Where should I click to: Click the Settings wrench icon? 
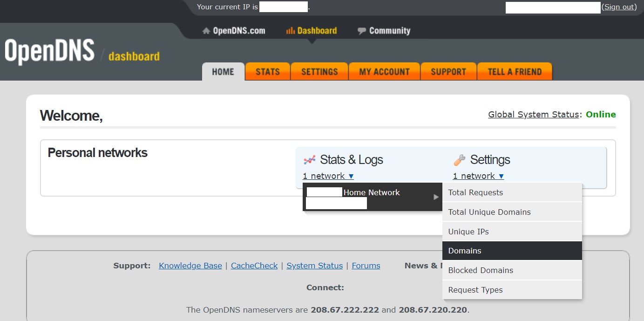coord(460,160)
